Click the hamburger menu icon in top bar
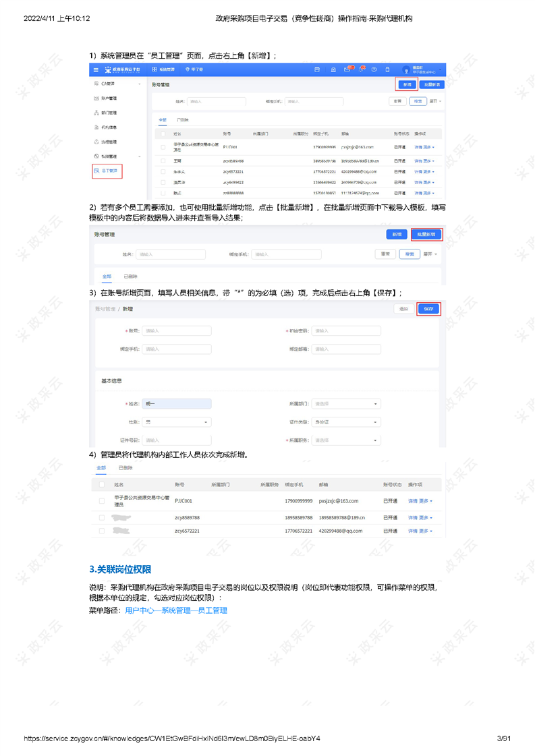535x756 pixels. [96, 69]
